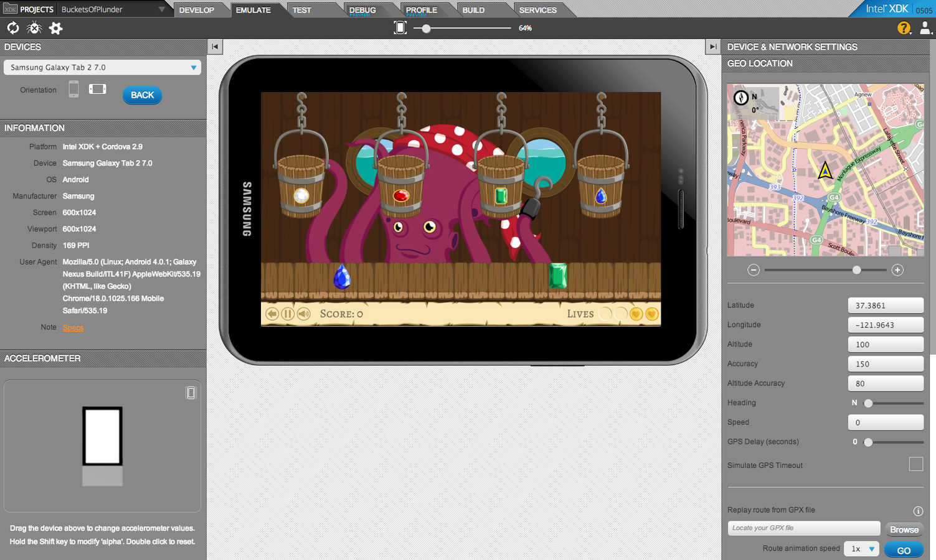
Task: Click the bucket with the blue gem
Action: [x=601, y=185]
